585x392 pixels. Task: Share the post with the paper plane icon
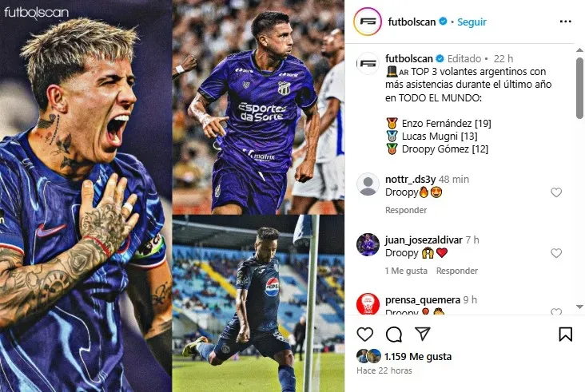[x=423, y=334]
